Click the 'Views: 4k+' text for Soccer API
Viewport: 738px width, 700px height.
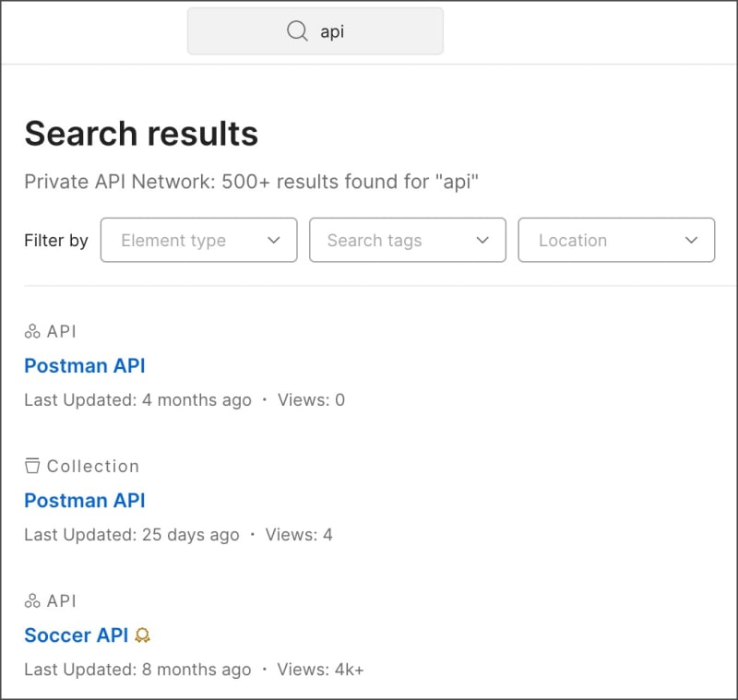pos(320,670)
